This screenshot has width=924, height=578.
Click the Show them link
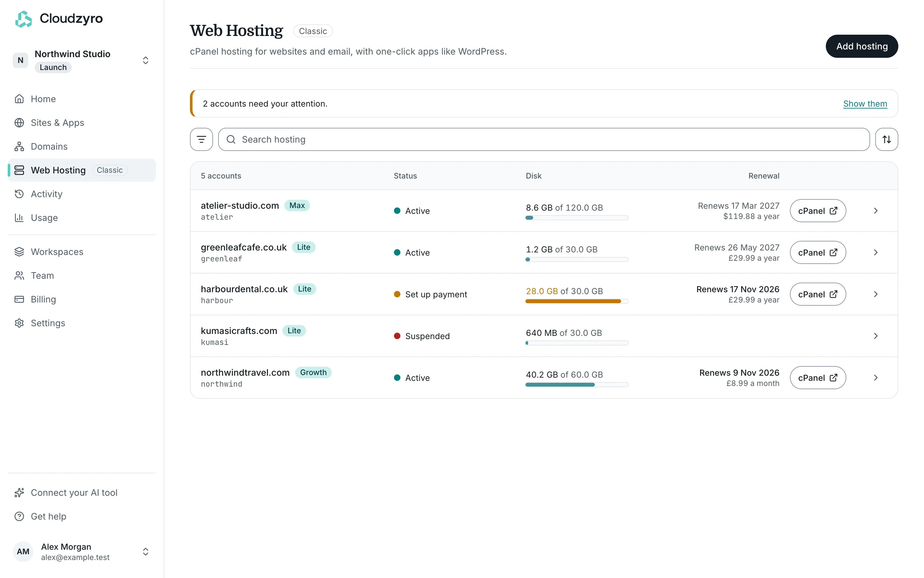[x=865, y=104]
